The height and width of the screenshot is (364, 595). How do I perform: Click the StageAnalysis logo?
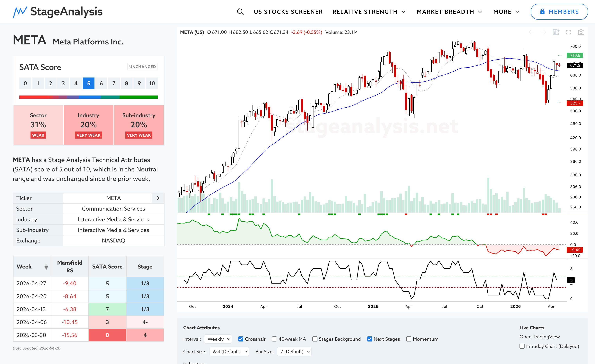tap(58, 12)
